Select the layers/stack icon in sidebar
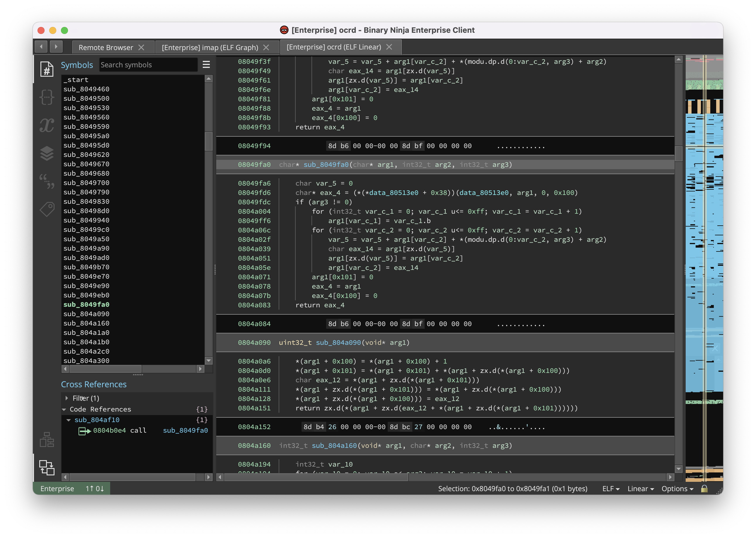 [46, 152]
